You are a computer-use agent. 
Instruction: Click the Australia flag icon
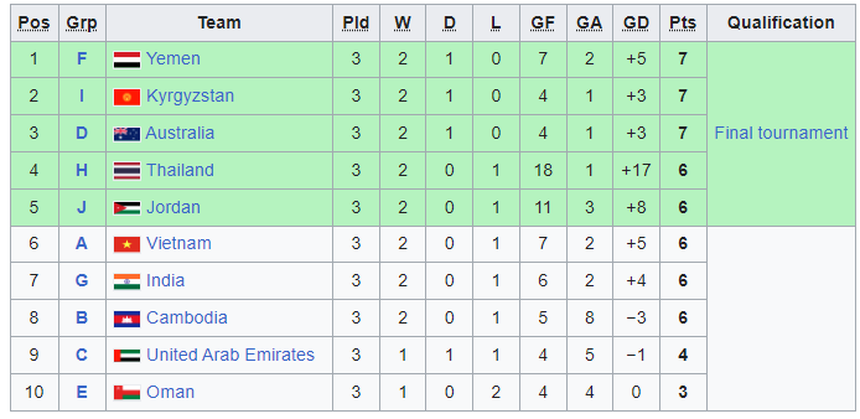126,134
